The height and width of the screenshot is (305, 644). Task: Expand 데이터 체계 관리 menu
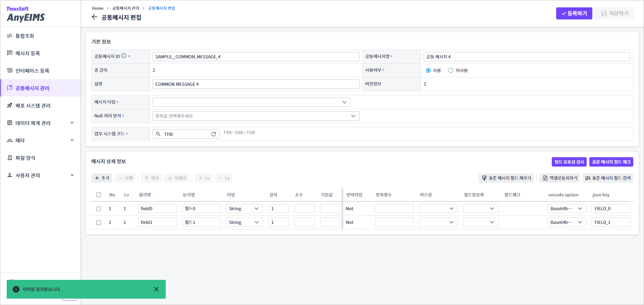point(40,123)
